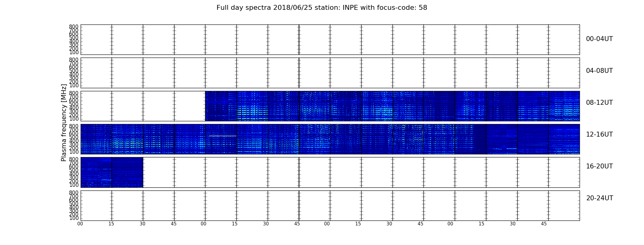Click the 'Plasma frequency [MHz]' axis label
This screenshot has height=245, width=644.
point(64,123)
